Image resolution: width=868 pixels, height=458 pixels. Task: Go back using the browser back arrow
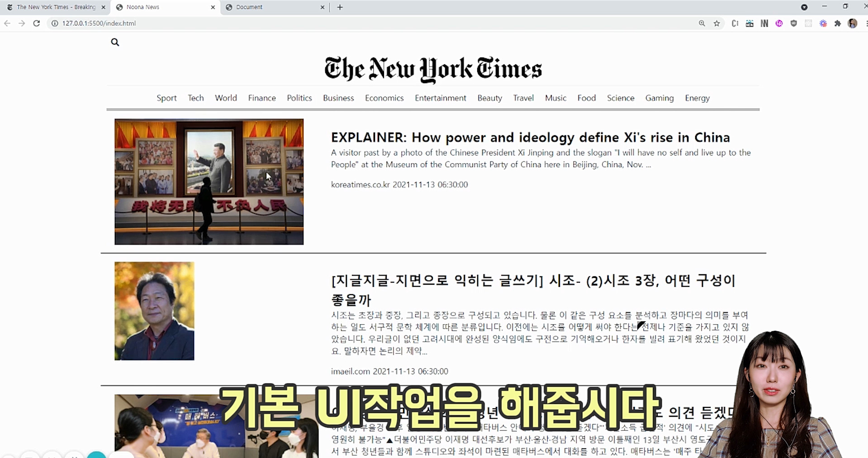pyautogui.click(x=7, y=23)
